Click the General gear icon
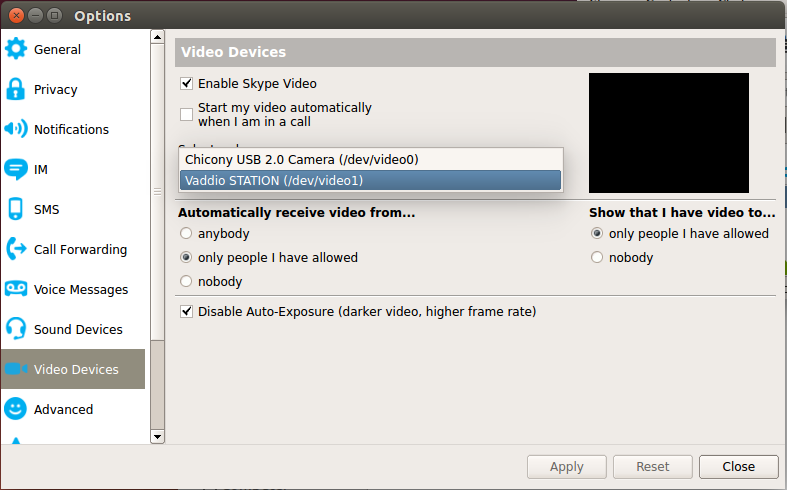 tap(16, 49)
